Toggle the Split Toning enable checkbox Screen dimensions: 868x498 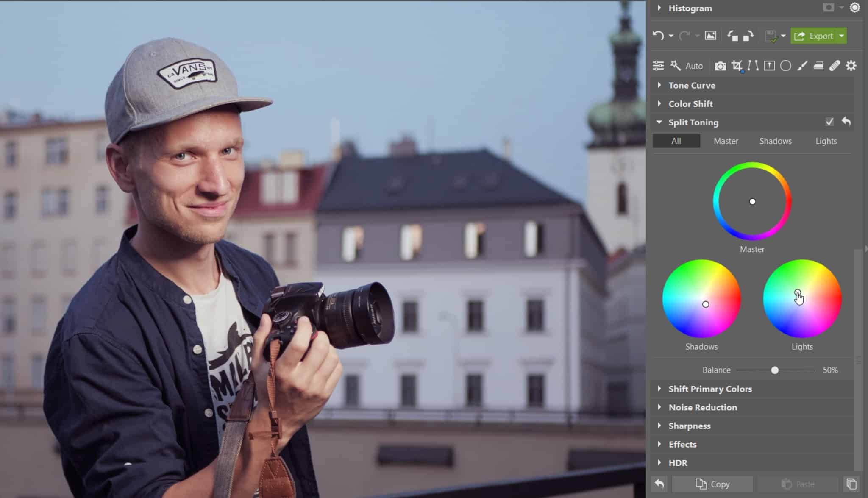point(829,122)
